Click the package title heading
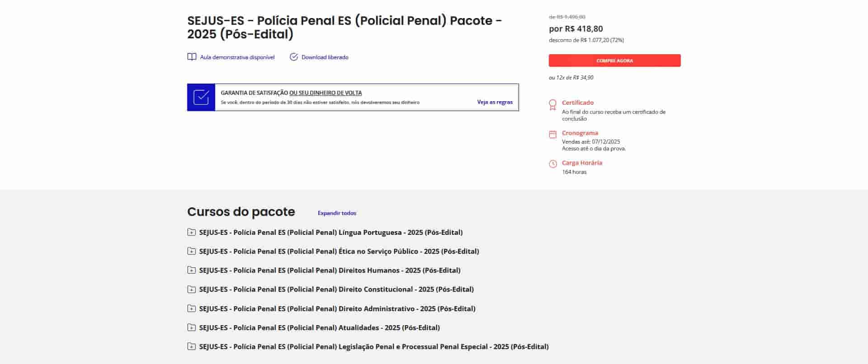This screenshot has height=364, width=868. point(344,27)
